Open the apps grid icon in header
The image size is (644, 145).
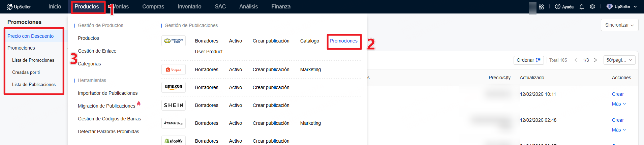(541, 7)
